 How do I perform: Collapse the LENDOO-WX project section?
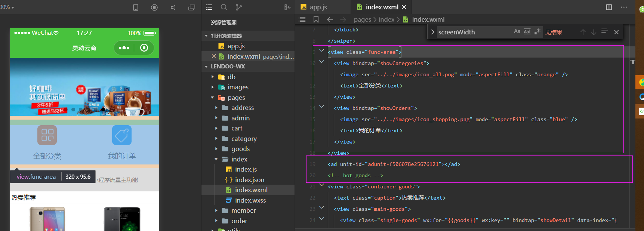click(206, 67)
